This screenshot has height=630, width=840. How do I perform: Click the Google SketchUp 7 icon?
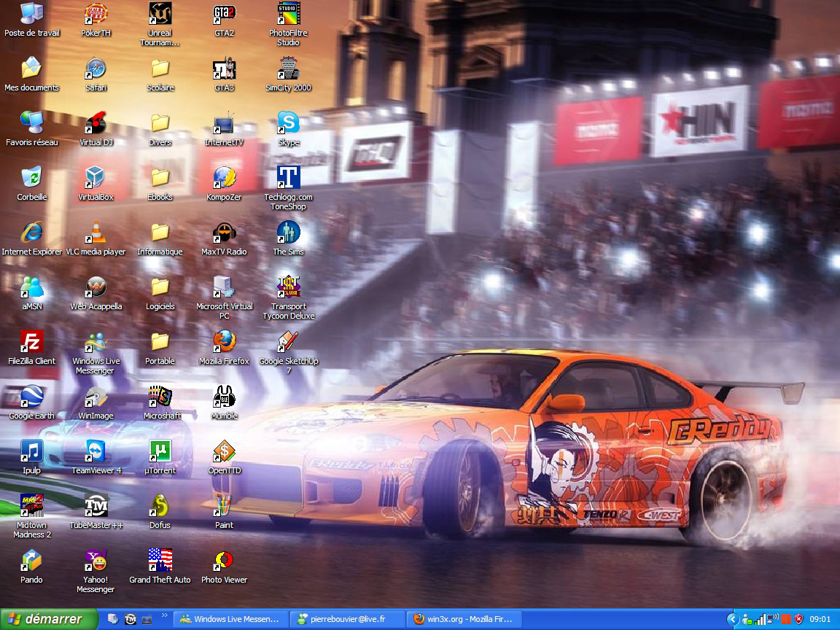pos(288,342)
